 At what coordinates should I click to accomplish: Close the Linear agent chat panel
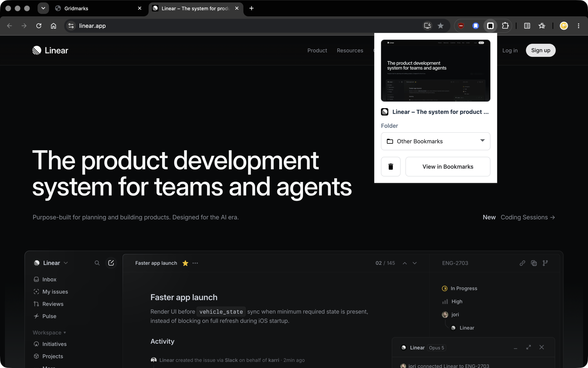[542, 347]
